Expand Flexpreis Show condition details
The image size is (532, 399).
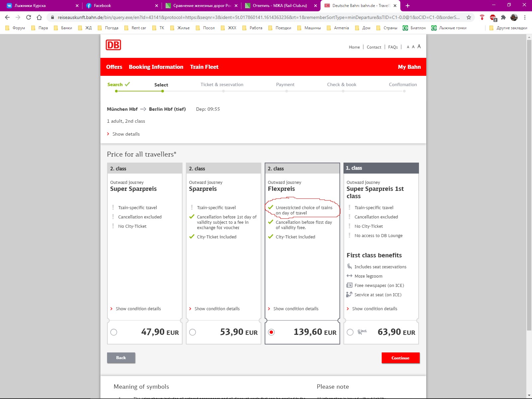coord(296,309)
